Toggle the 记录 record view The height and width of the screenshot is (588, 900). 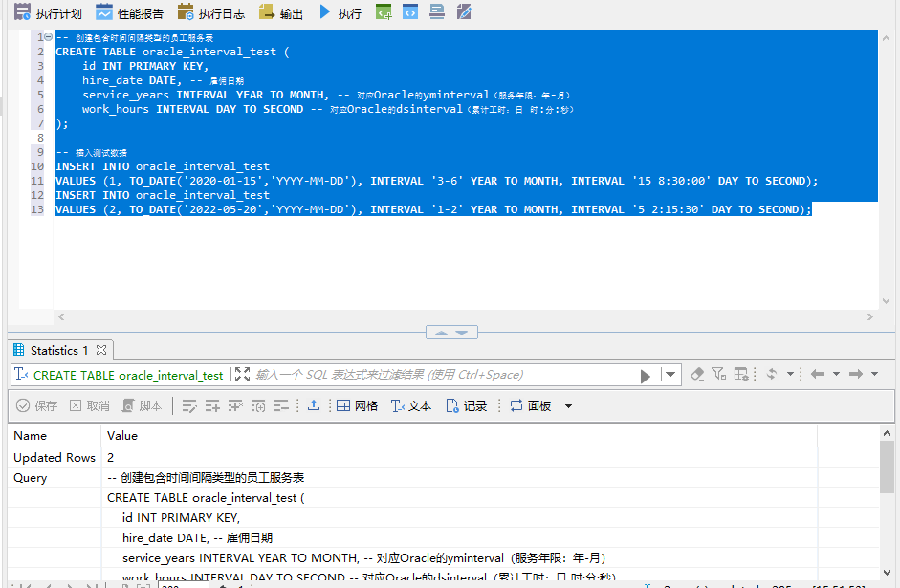pyautogui.click(x=467, y=405)
